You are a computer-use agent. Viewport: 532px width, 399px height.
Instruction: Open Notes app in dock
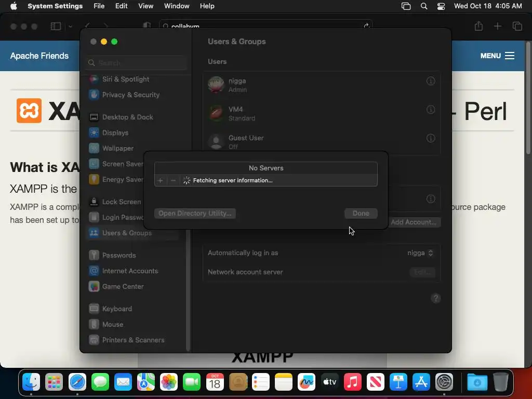[284, 382]
